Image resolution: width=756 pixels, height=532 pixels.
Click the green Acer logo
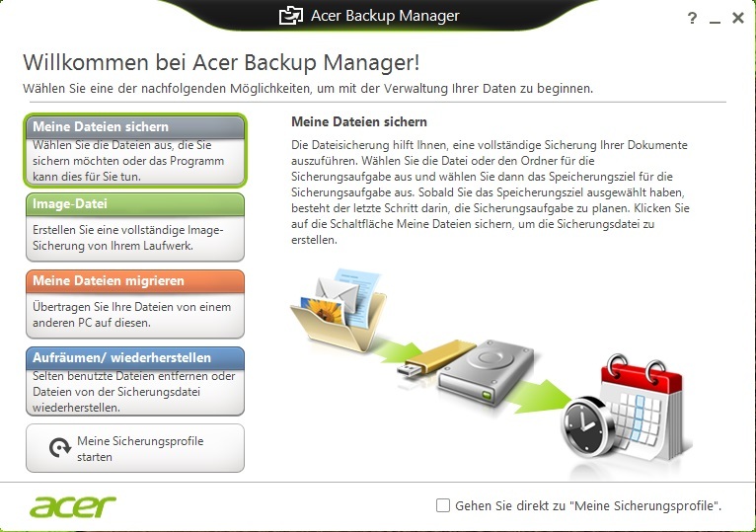(73, 506)
